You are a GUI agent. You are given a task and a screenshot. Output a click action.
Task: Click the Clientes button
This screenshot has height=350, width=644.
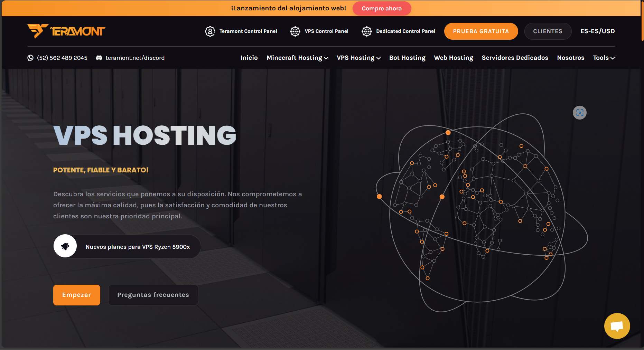tap(548, 31)
